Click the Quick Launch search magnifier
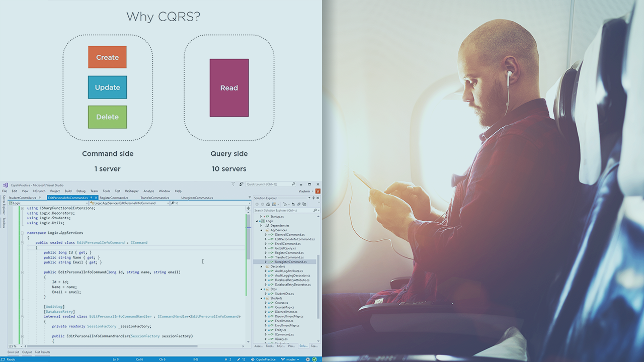Image resolution: width=644 pixels, height=362 pixels. [x=293, y=184]
